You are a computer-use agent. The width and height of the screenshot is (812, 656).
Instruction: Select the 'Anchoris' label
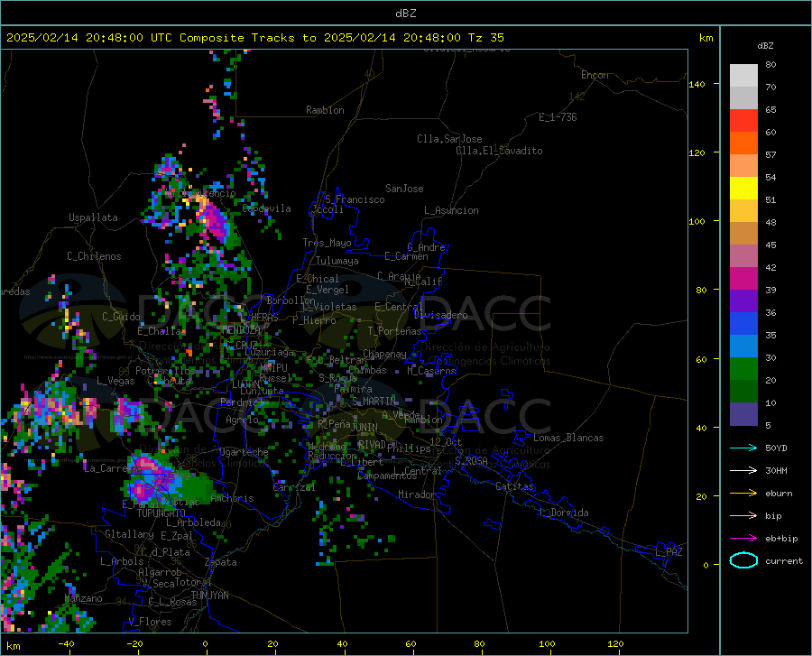tap(232, 499)
